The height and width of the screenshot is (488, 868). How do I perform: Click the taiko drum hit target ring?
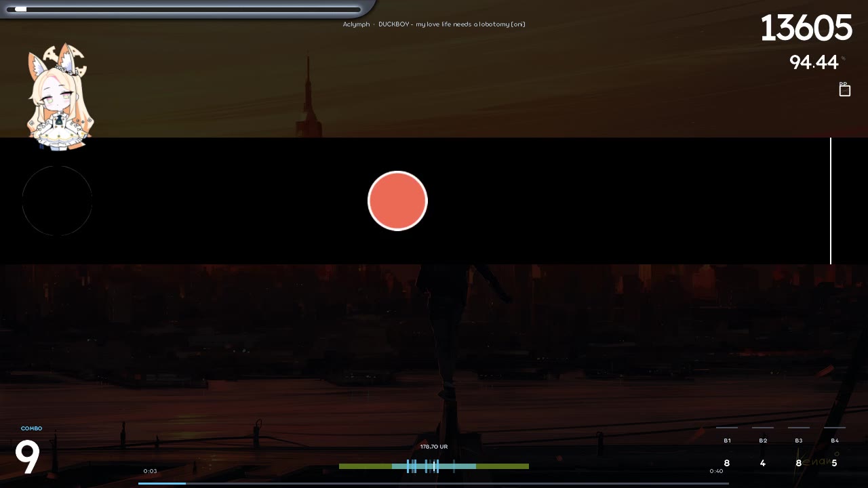[57, 201]
